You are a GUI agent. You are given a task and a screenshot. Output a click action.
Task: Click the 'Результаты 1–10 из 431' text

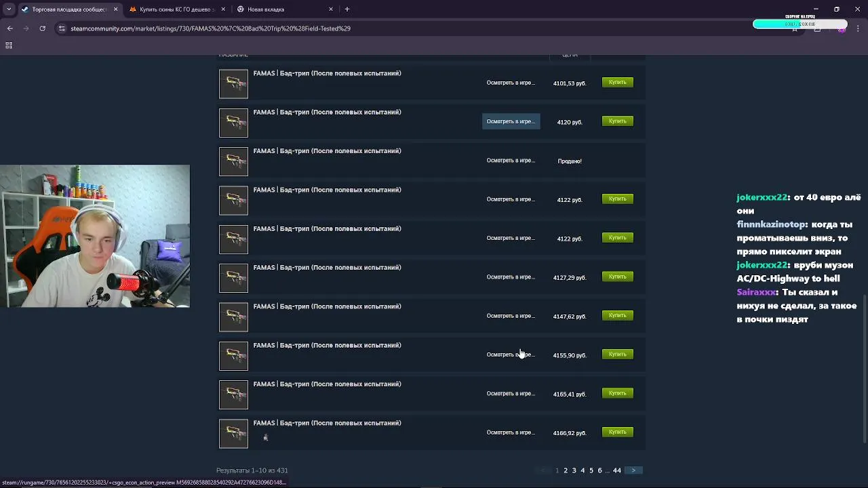252,470
